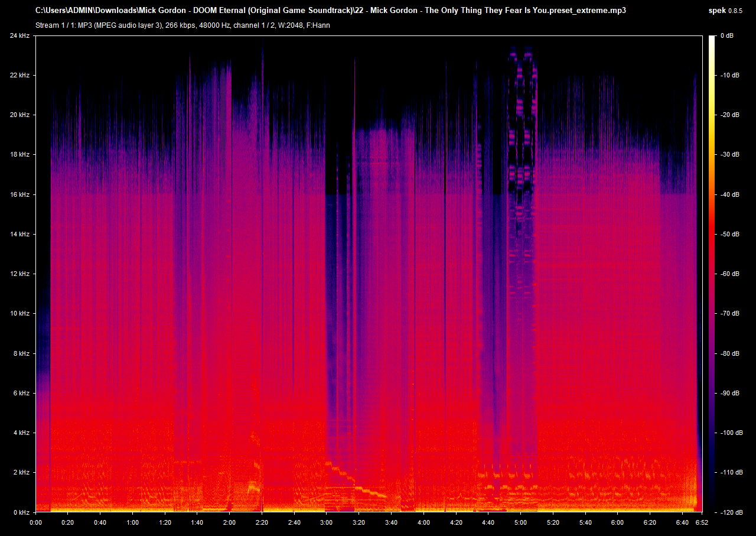The image size is (756, 536).
Task: Click the 2:40 time axis label
Action: coord(294,523)
